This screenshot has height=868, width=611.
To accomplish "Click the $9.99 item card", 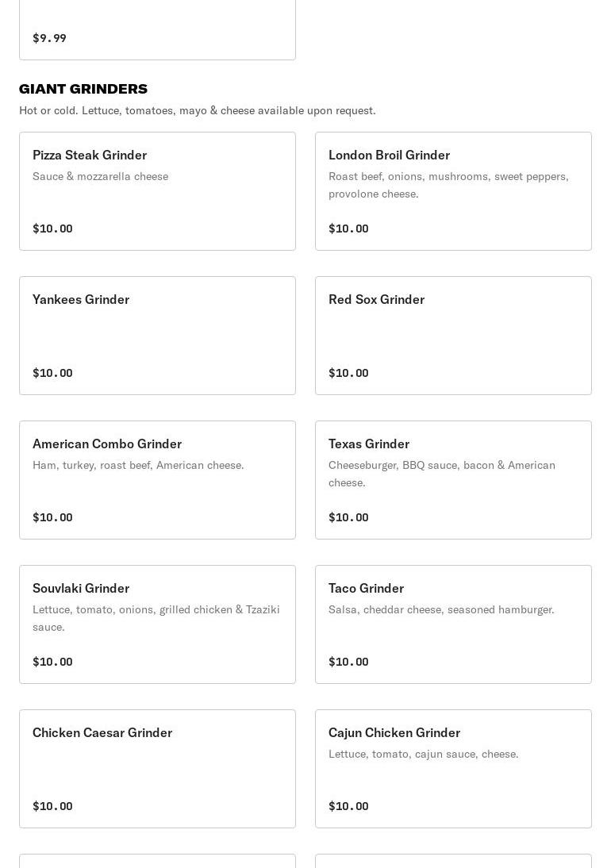I will [x=157, y=32].
